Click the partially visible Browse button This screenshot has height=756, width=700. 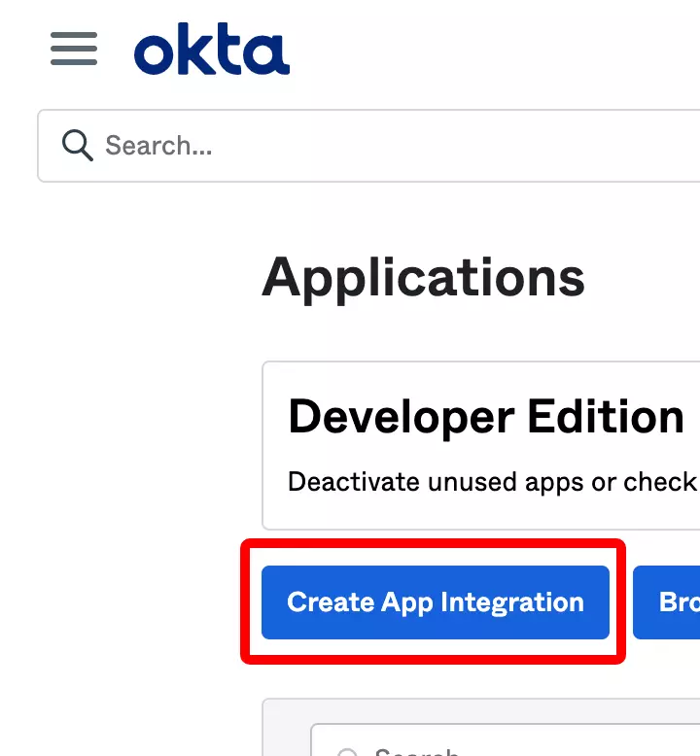click(667, 602)
